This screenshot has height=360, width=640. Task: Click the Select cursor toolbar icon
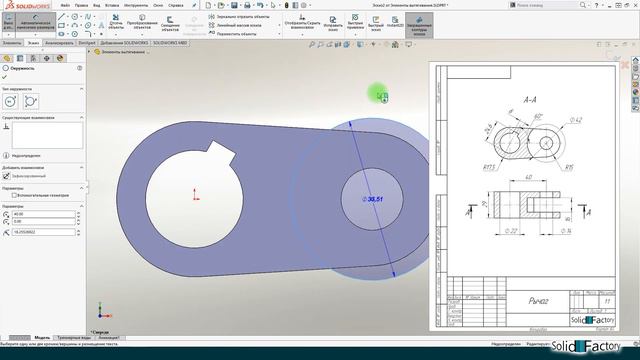[273, 5]
